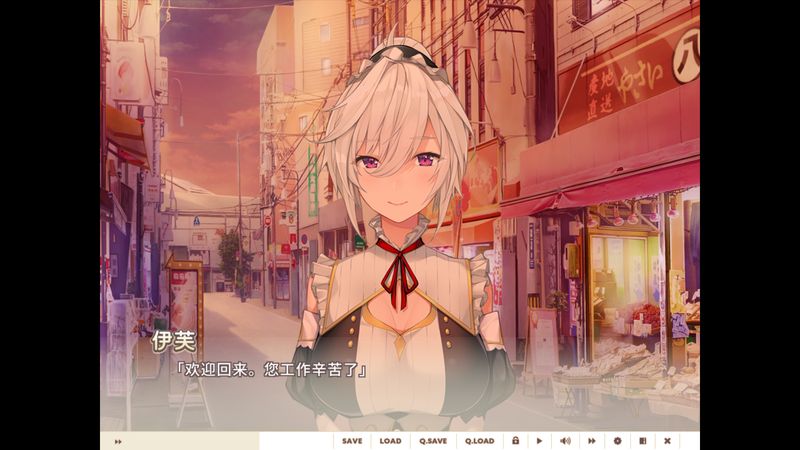
Task: Open settings via the gear icon
Action: 617,441
